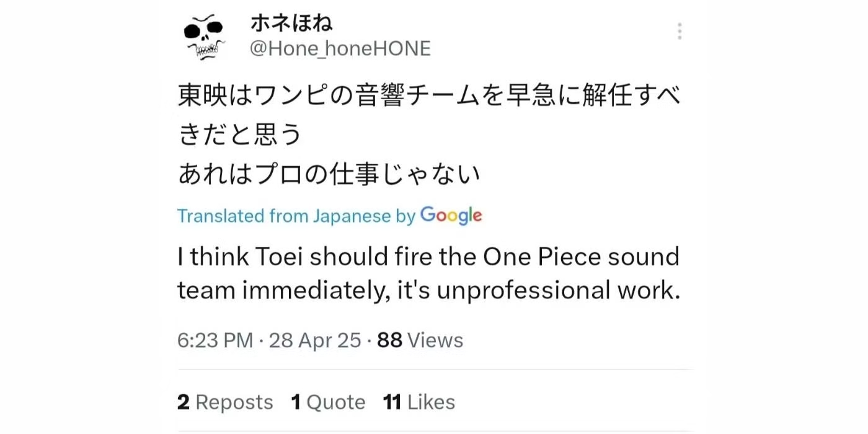This screenshot has height=434, width=868.
Task: Click the word "Japanese" in translation credit
Action: (x=352, y=216)
